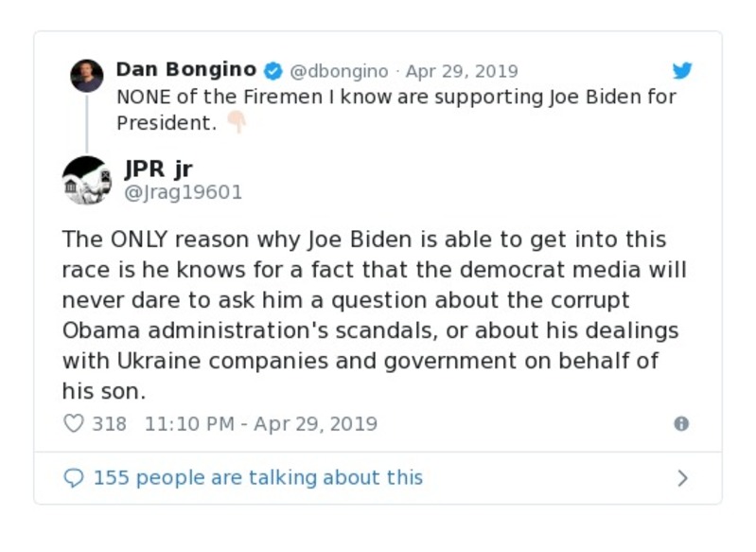Expand conversation with the right chevron arrow
The height and width of the screenshot is (552, 756).
click(682, 478)
